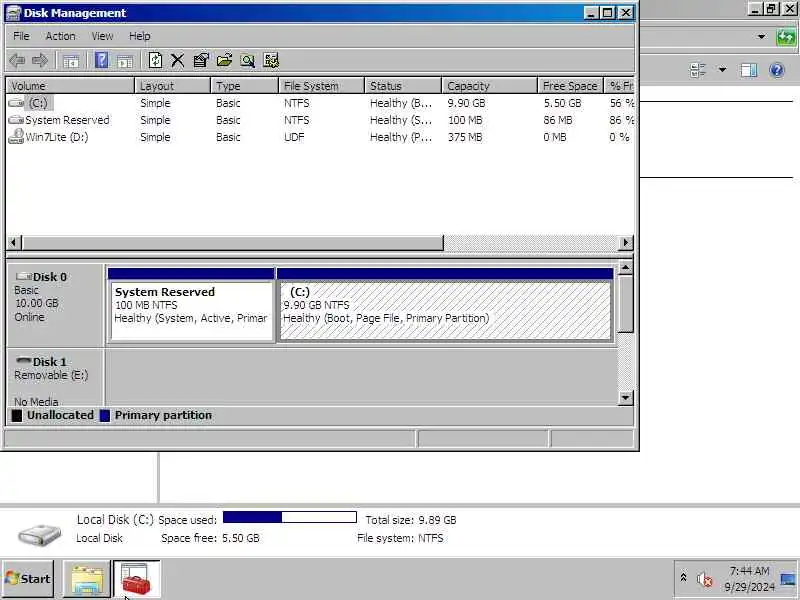Toggle Show/Hide Console Tree toolbar icon
The image size is (800, 600).
(x=71, y=61)
